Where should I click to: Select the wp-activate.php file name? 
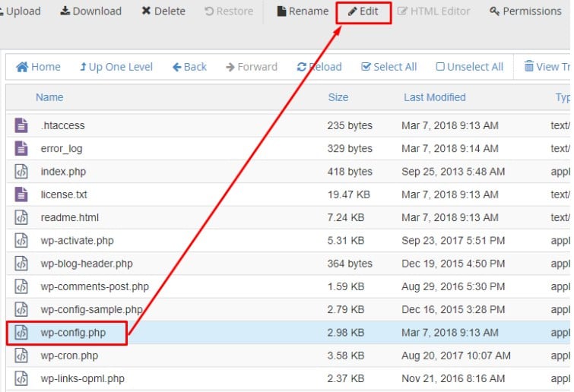click(x=78, y=241)
